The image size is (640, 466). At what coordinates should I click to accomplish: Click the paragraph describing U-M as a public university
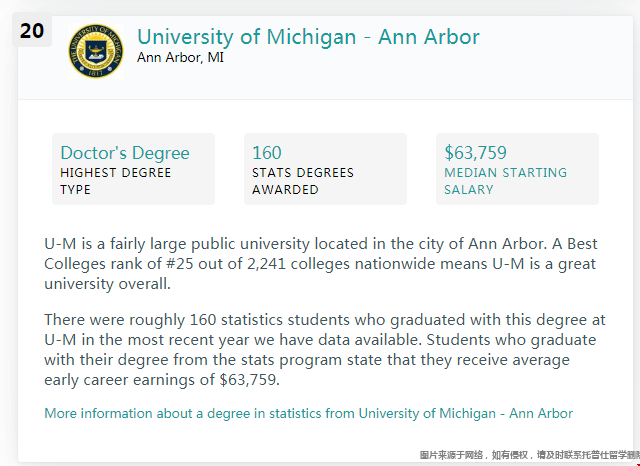point(320,264)
